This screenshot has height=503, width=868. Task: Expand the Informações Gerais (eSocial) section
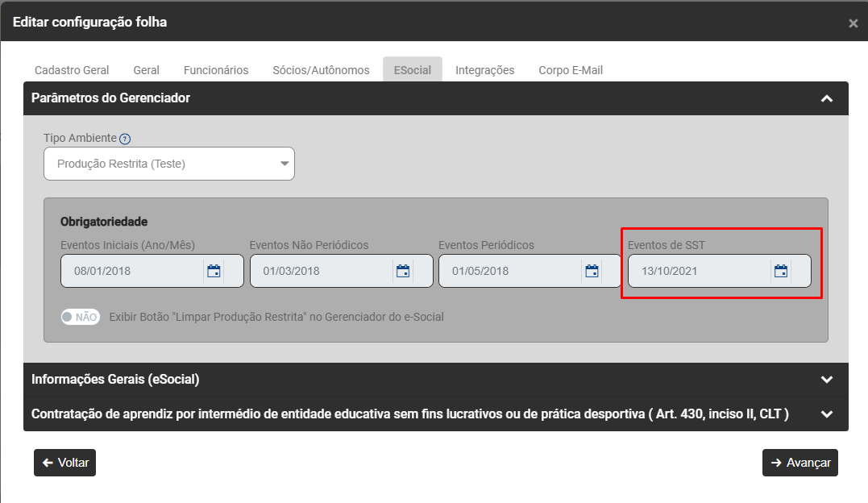pos(825,380)
